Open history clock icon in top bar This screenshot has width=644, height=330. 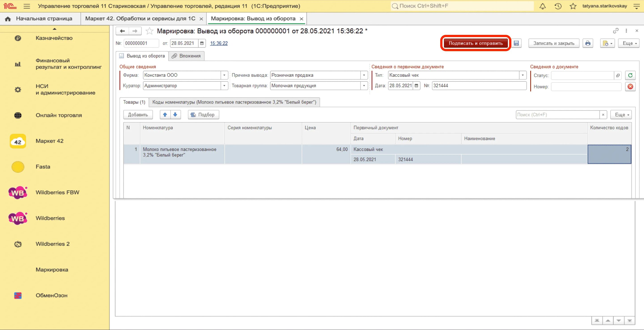pos(558,6)
